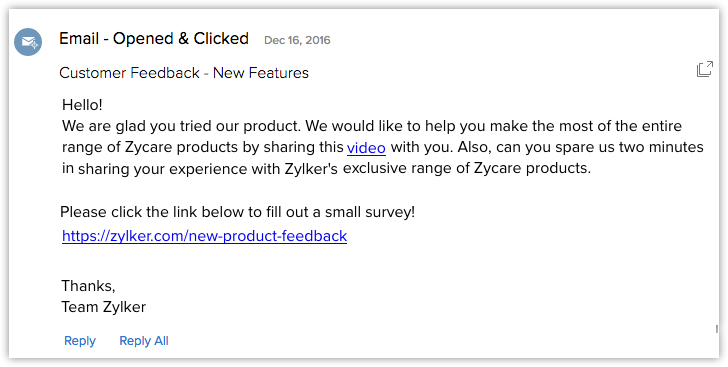728x367 pixels.
Task: Open the video link in email body
Action: [x=366, y=148]
